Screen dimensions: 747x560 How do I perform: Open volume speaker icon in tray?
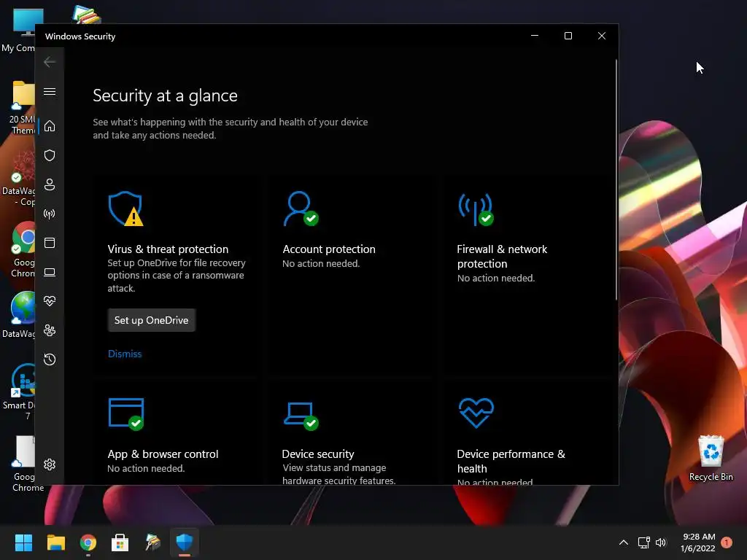pyautogui.click(x=661, y=542)
